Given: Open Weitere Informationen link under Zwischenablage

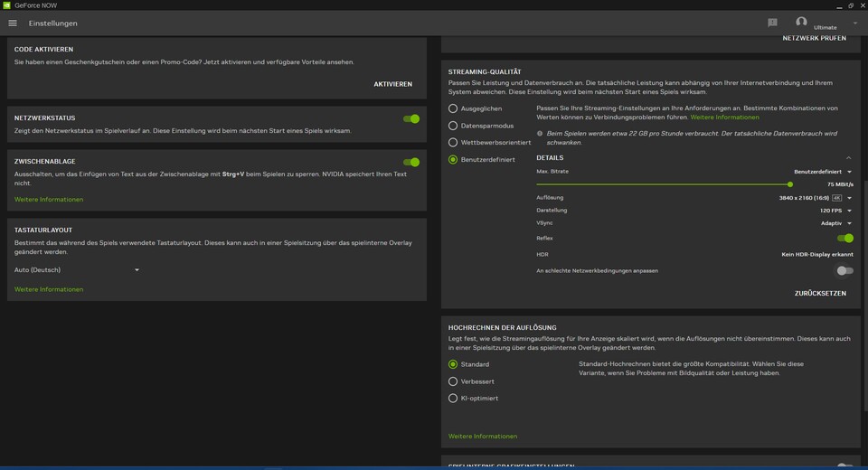Looking at the screenshot, I should coord(49,199).
